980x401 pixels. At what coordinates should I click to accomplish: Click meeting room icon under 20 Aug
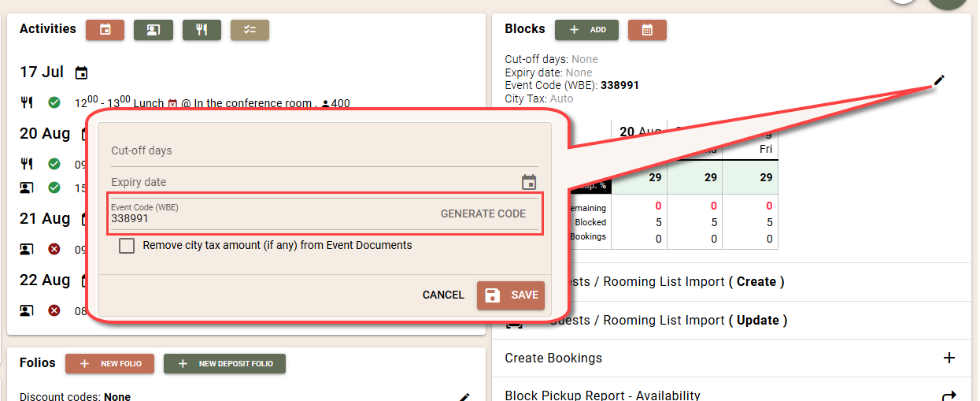(27, 188)
